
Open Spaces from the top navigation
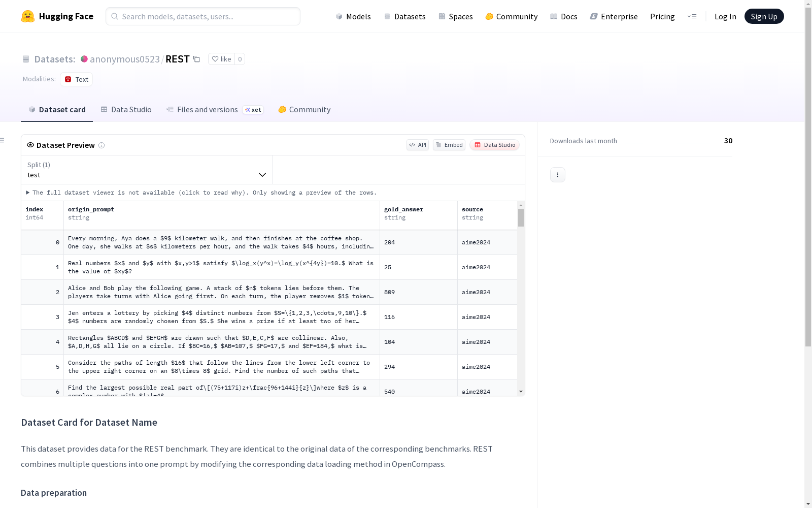point(456,16)
